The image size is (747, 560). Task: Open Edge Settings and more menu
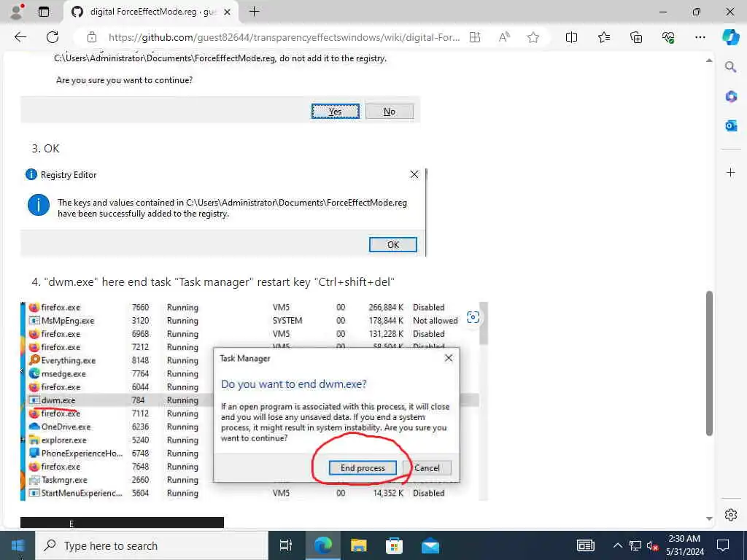point(700,37)
